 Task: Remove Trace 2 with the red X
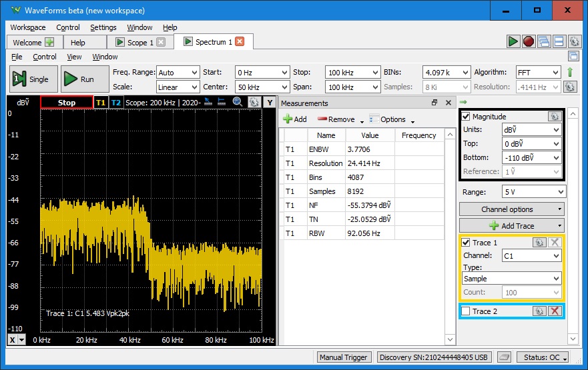click(x=554, y=311)
